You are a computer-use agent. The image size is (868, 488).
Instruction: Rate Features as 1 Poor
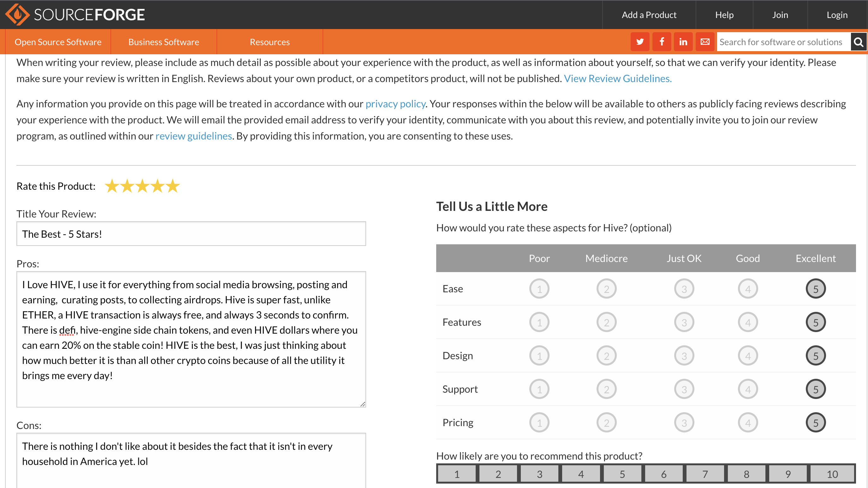539,322
